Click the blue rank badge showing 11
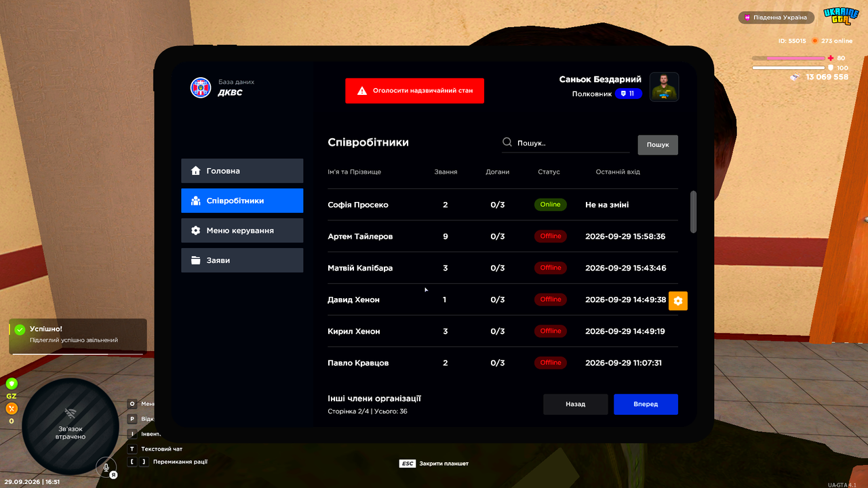 point(629,94)
